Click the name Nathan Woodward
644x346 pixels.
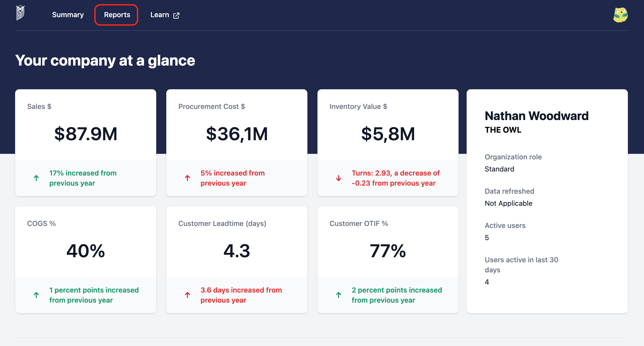537,116
